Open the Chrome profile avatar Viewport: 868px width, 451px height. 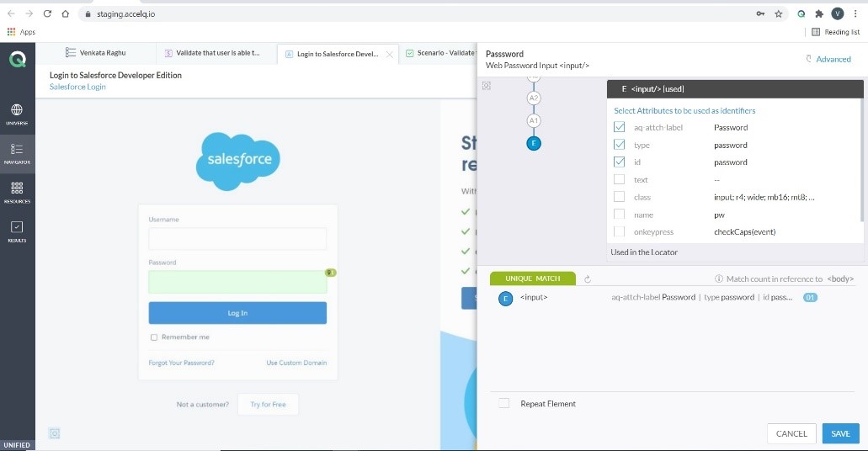[x=838, y=13]
